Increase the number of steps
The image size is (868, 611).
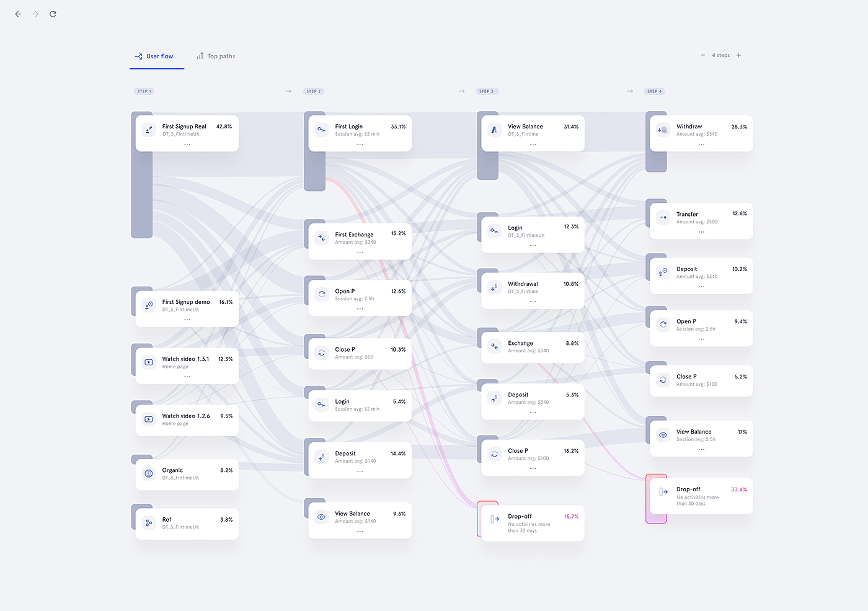pos(738,55)
